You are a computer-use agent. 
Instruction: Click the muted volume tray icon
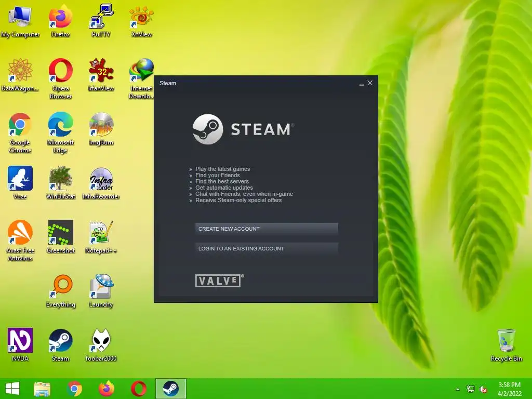click(x=483, y=389)
